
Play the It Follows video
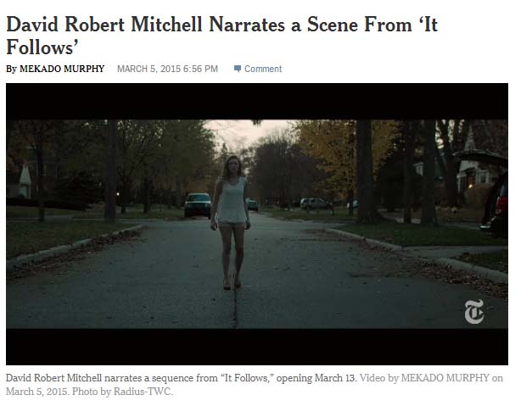pos(257,224)
